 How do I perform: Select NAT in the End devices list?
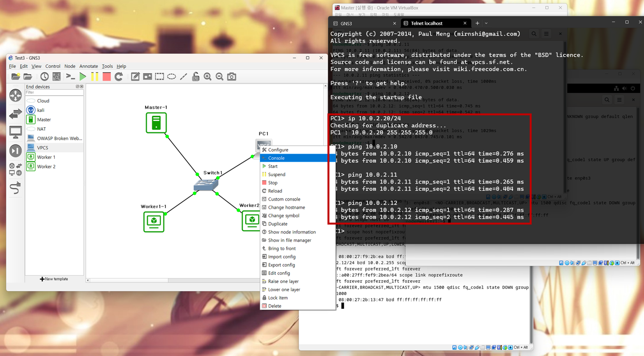54,129
